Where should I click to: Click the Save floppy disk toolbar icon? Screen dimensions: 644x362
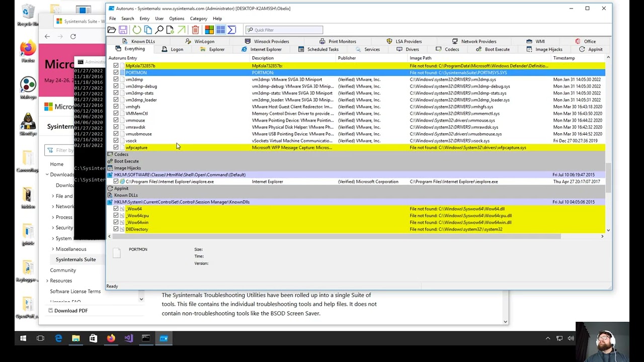(123, 30)
